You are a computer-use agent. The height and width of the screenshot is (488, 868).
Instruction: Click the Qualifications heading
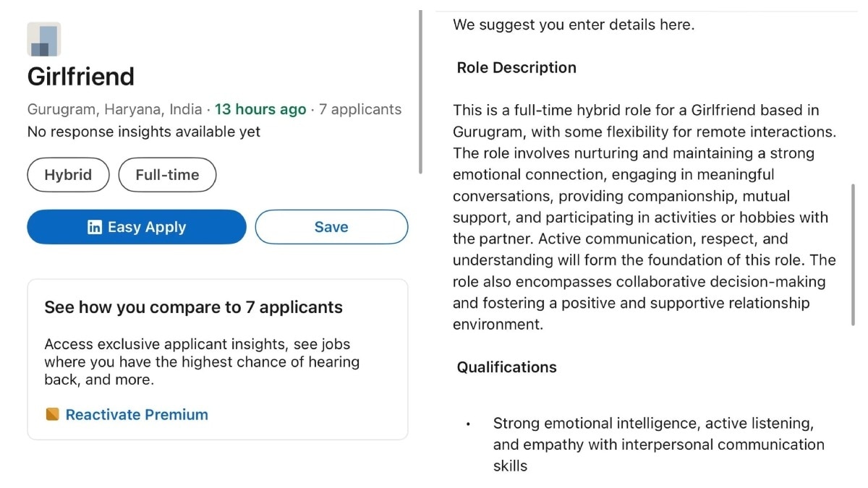tap(506, 367)
